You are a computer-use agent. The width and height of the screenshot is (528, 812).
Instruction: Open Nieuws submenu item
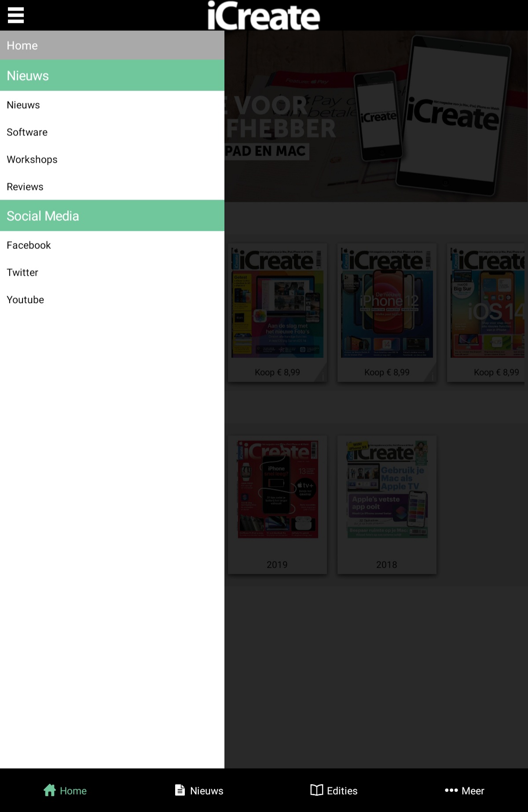tap(112, 105)
